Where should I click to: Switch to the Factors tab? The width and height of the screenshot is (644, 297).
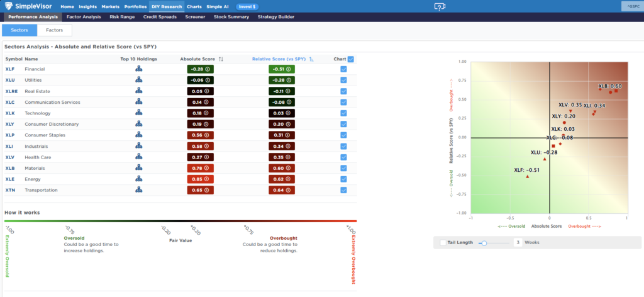(x=55, y=30)
